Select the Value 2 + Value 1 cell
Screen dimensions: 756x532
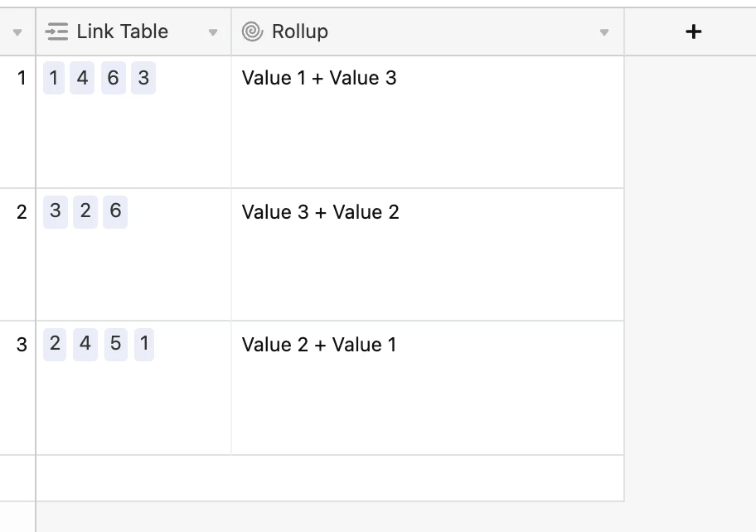(x=428, y=388)
